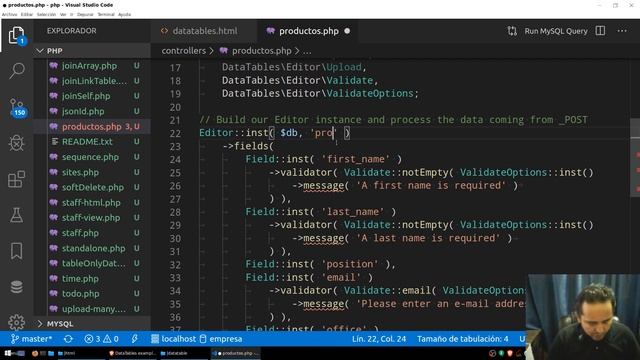The height and width of the screenshot is (360, 640).
Task: Click the empresa database status item
Action: click(x=221, y=339)
